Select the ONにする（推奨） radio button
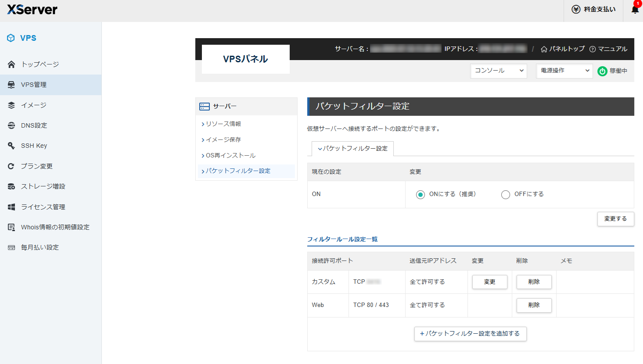Image resolution: width=643 pixels, height=364 pixels. coord(420,195)
